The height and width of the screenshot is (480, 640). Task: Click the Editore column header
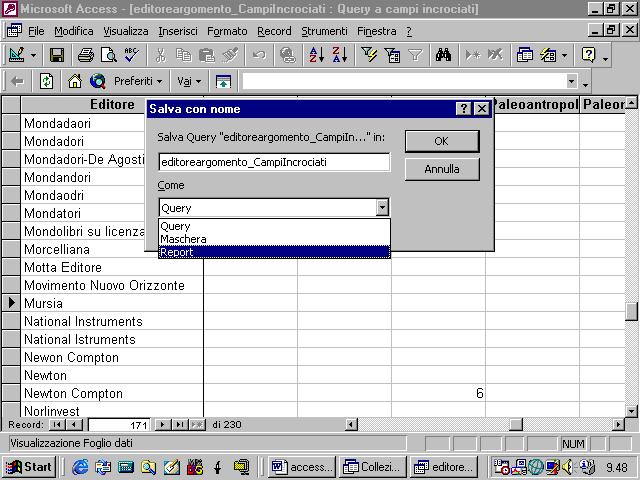click(112, 104)
